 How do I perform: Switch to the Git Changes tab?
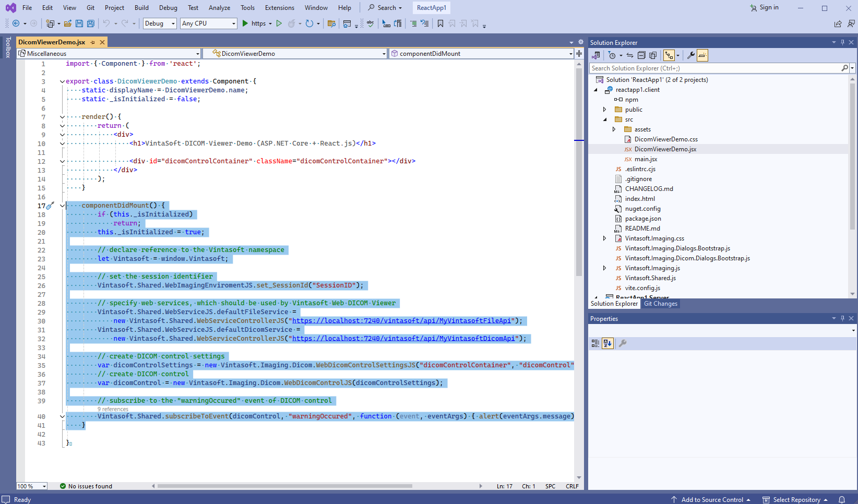[x=660, y=304]
